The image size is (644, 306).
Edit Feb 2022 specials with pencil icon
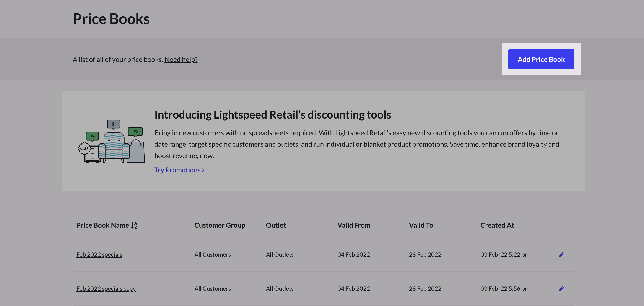pos(561,254)
